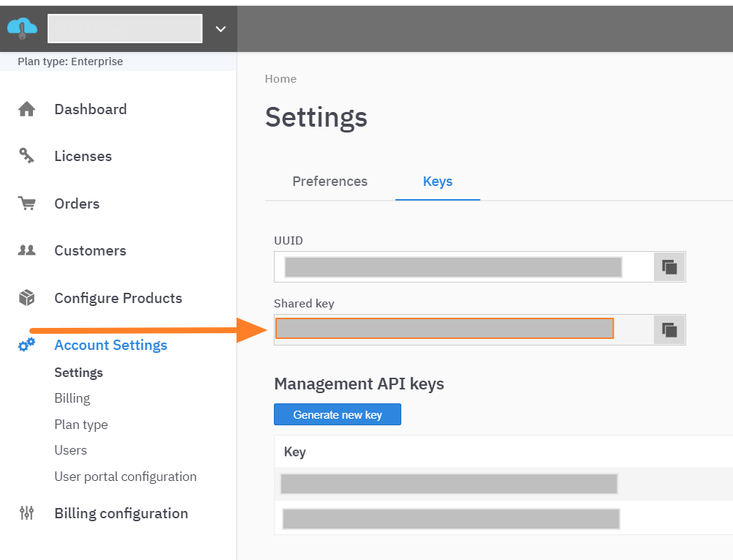733x560 pixels.
Task: Open the account name selector box
Action: tap(124, 29)
